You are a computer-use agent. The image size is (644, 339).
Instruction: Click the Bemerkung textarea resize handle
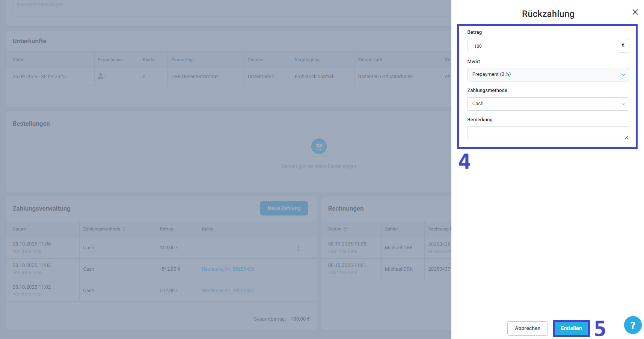coord(626,137)
